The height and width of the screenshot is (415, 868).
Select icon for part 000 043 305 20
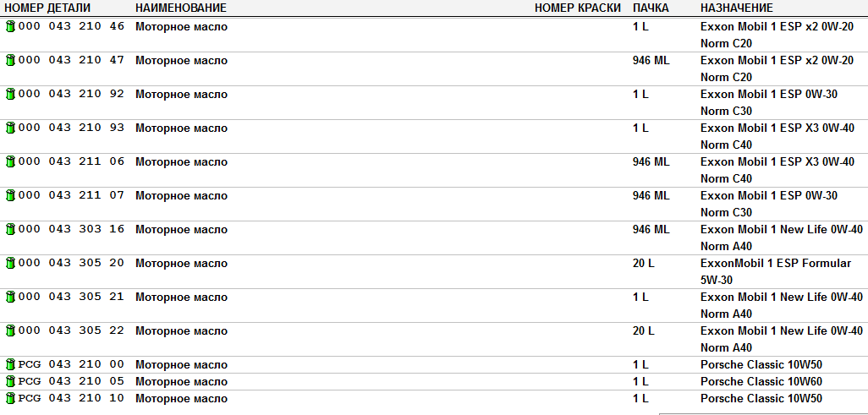[10, 263]
